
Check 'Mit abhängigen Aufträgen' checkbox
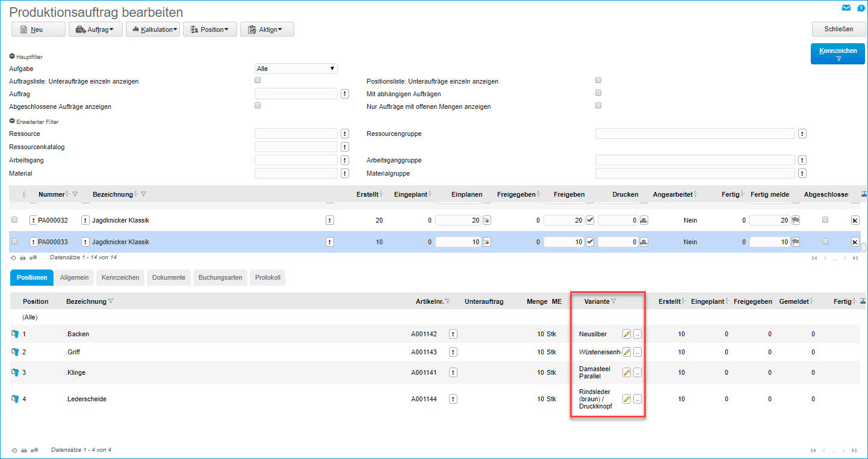598,93
